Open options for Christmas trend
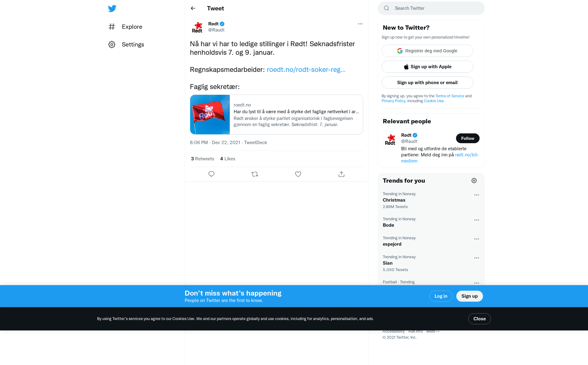 pos(477,195)
